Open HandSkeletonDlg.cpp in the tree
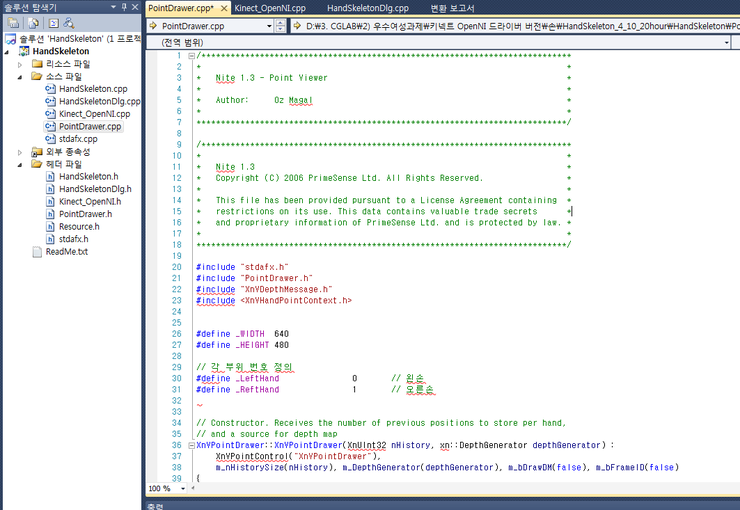Image resolution: width=740 pixels, height=510 pixels. [x=99, y=101]
